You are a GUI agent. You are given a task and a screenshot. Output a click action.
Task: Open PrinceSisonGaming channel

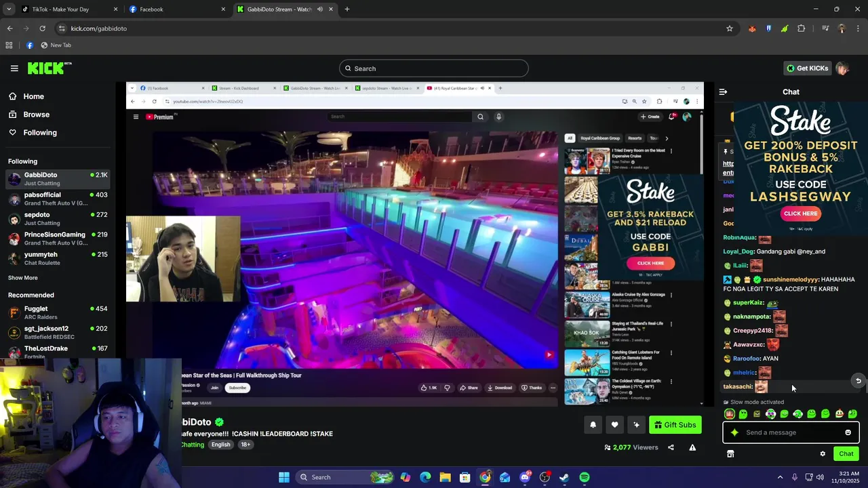pyautogui.click(x=58, y=239)
